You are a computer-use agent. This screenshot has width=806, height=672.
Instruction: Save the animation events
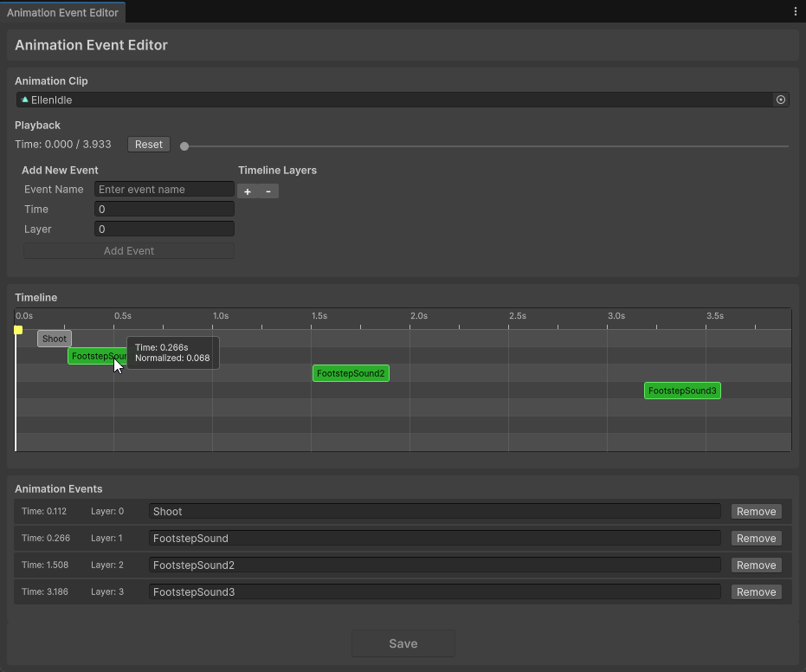pyautogui.click(x=403, y=643)
